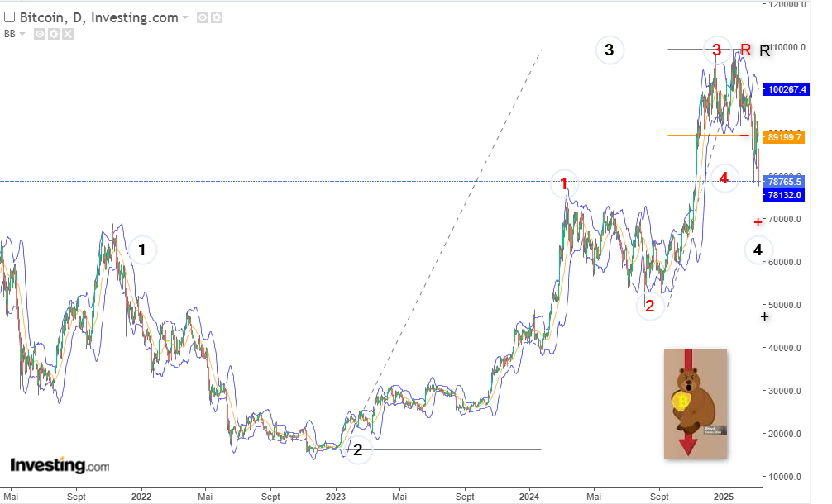Image resolution: width=832 pixels, height=504 pixels.
Task: Click the BB indicator label
Action: [x=10, y=34]
